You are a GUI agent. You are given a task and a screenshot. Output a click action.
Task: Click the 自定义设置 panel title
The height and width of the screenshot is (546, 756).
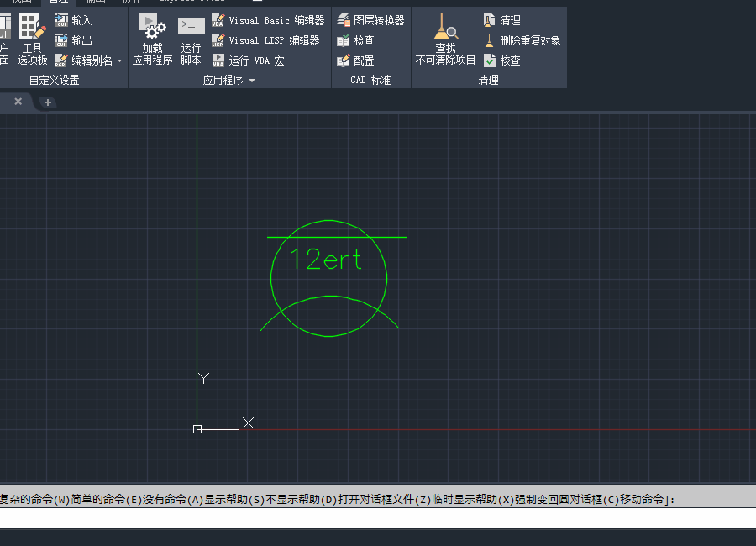(x=54, y=80)
